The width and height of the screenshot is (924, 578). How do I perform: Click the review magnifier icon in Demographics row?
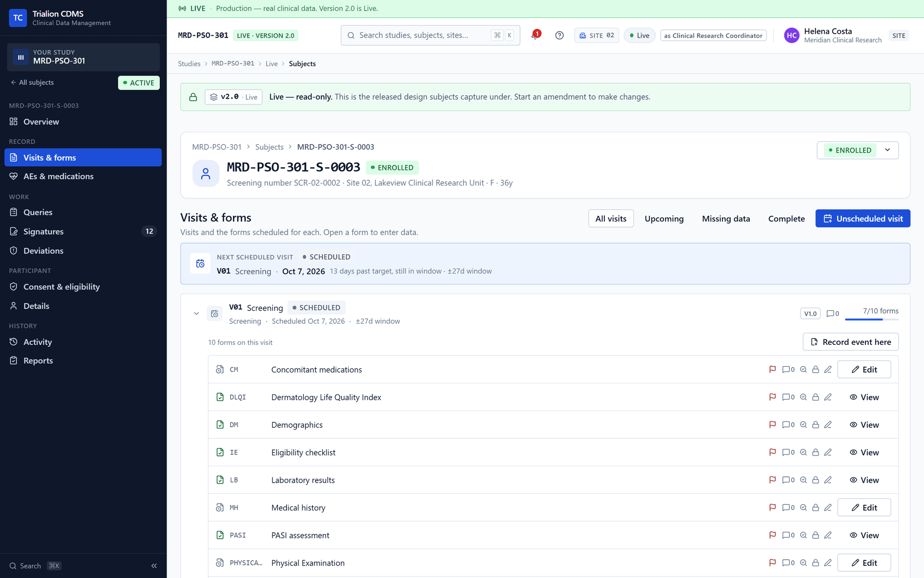click(x=803, y=425)
